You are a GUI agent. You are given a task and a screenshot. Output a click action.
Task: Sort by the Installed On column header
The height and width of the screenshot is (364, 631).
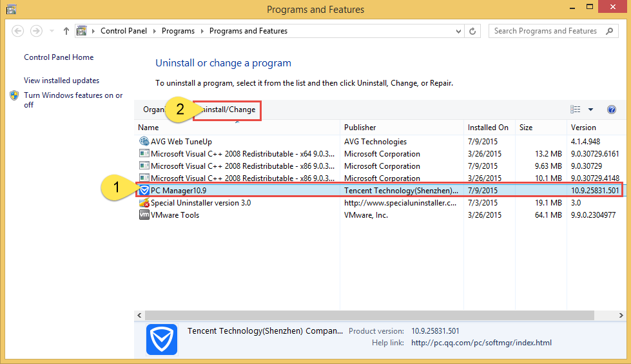coord(489,128)
